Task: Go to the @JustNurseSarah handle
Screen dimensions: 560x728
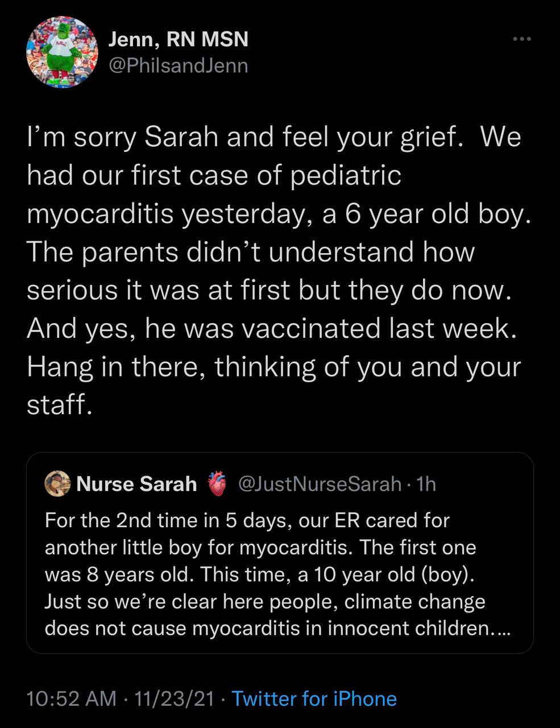Action: (320, 484)
